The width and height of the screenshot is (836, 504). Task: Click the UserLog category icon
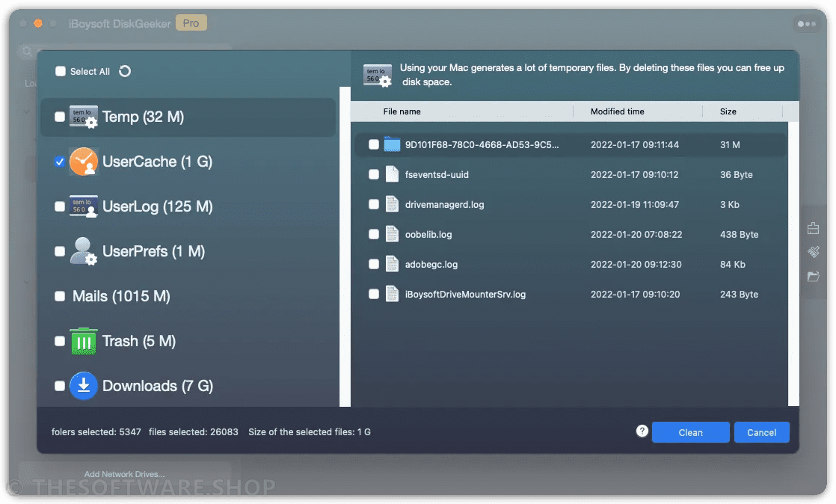84,206
